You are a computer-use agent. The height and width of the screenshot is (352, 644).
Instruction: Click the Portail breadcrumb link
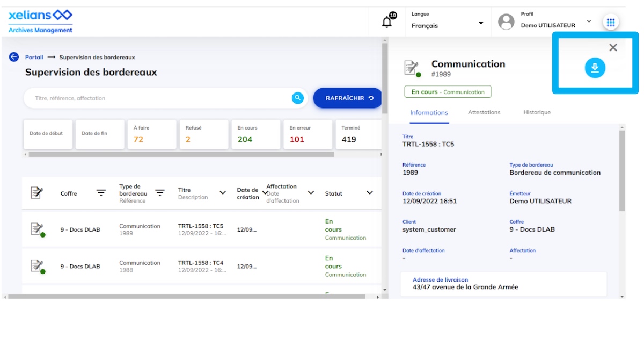click(34, 57)
